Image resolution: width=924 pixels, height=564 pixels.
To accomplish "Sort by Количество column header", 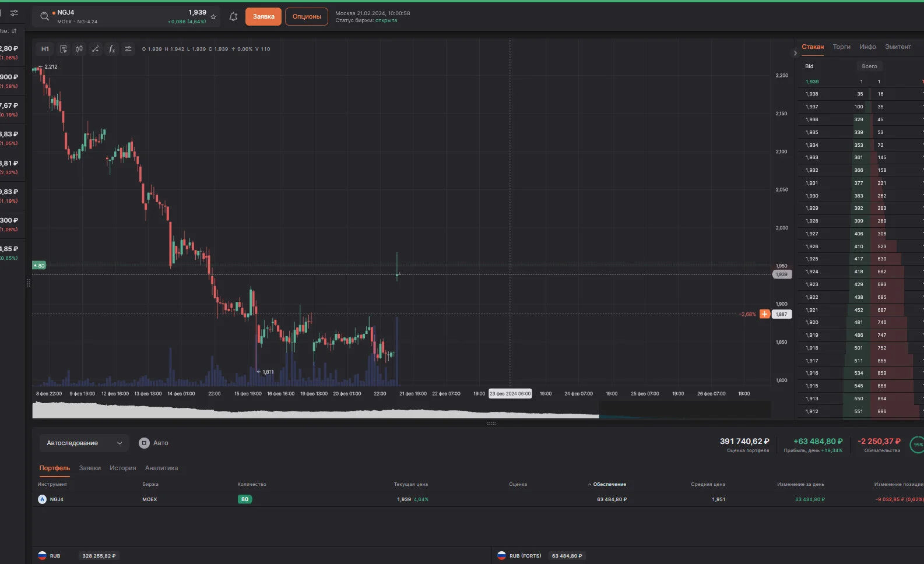I will [252, 484].
